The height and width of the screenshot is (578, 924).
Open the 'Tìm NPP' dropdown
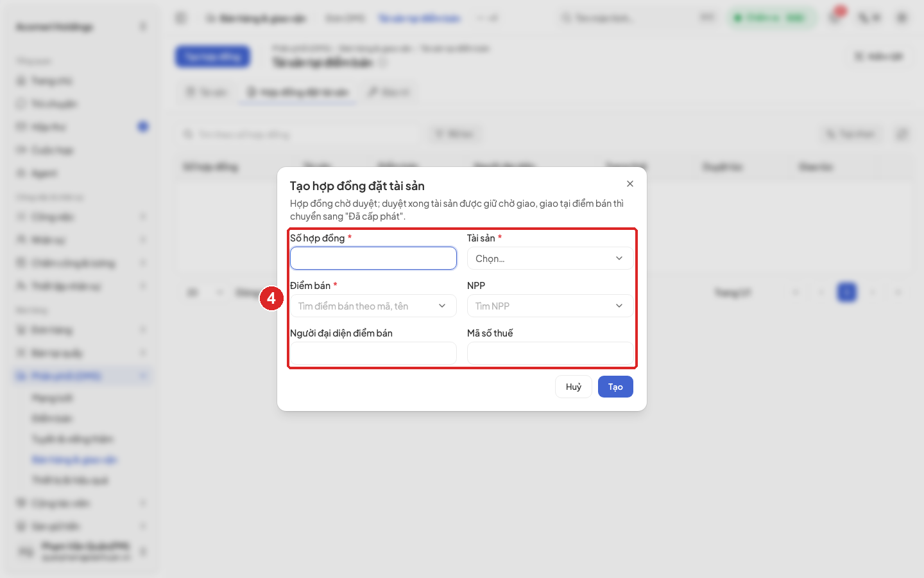550,306
